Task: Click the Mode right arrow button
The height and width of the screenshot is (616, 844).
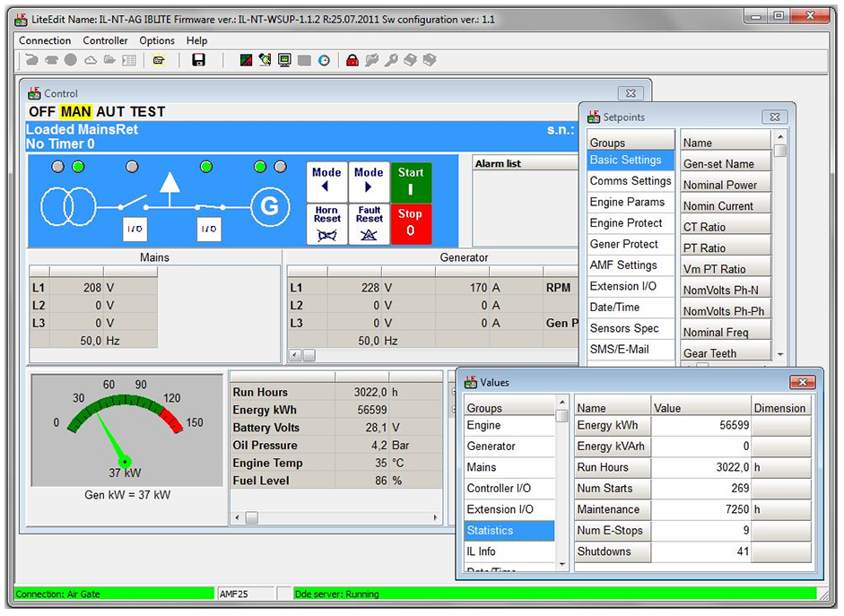Action: pyautogui.click(x=369, y=181)
